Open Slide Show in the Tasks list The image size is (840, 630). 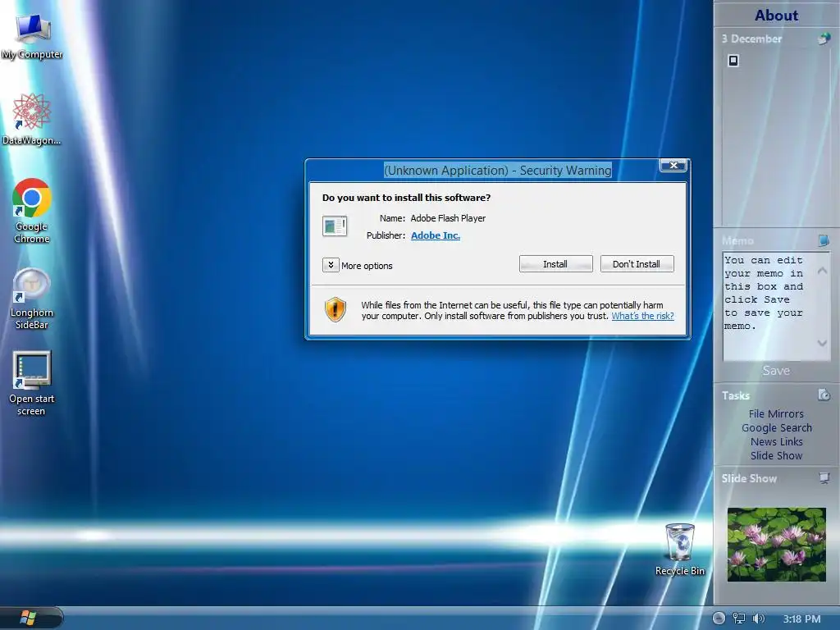point(776,455)
